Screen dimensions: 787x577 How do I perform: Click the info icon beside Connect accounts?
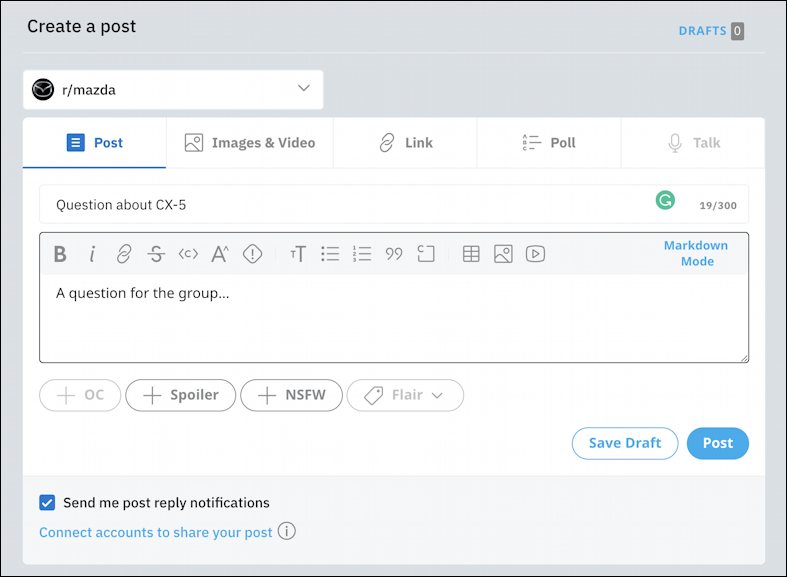tap(287, 531)
